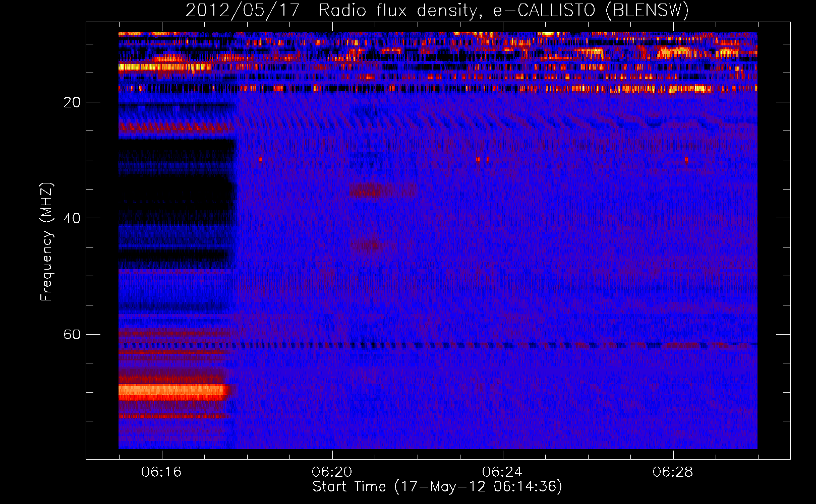The height and width of the screenshot is (504, 816).
Task: Click the 60 MHz frequency tick label
Action: click(72, 334)
